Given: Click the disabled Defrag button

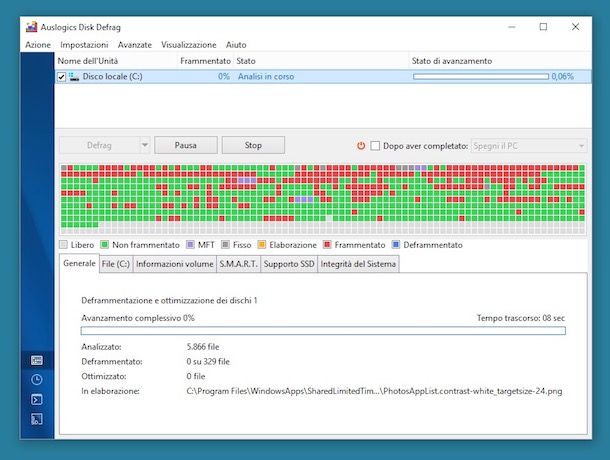Looking at the screenshot, I should coord(99,145).
